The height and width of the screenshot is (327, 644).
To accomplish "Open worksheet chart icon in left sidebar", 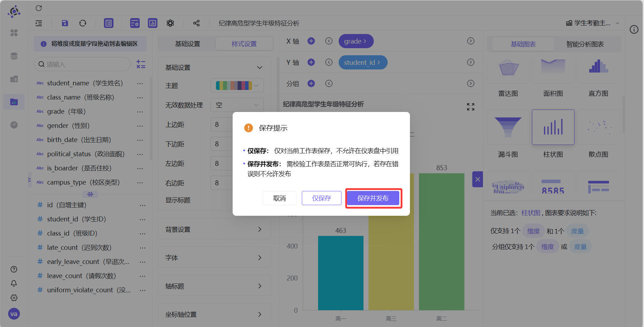I will (x=14, y=102).
